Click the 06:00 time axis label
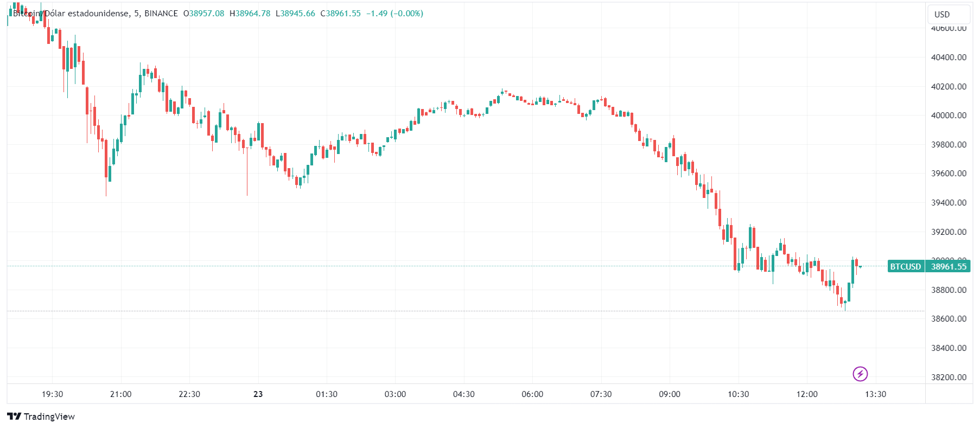The image size is (980, 429). click(x=532, y=394)
